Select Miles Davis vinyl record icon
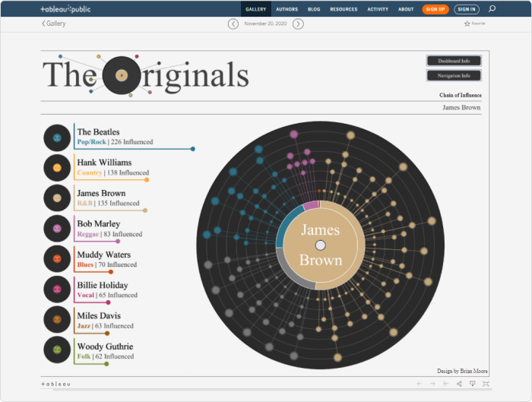 pyautogui.click(x=57, y=319)
